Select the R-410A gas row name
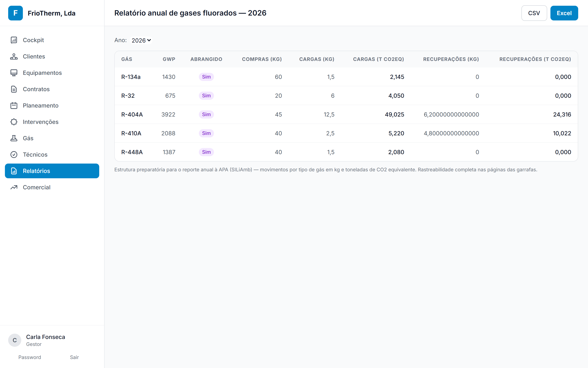Viewport: 588px width, 368px height. [x=131, y=133]
